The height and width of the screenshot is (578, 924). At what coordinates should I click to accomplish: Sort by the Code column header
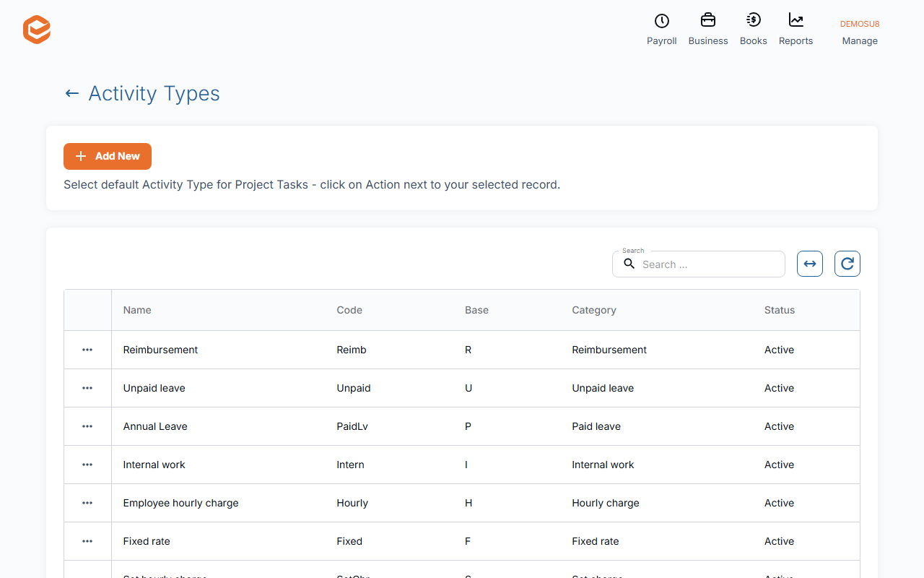pyautogui.click(x=349, y=310)
